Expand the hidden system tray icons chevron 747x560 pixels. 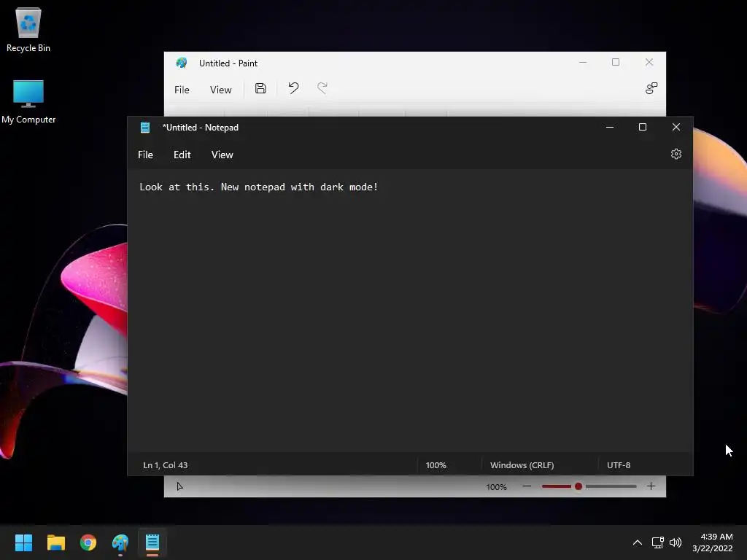[637, 542]
